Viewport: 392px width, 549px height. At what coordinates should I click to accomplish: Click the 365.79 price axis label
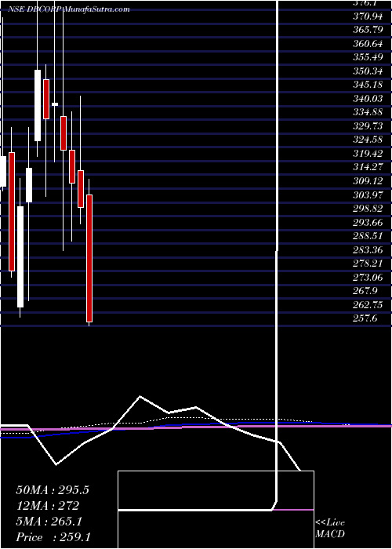point(368,30)
